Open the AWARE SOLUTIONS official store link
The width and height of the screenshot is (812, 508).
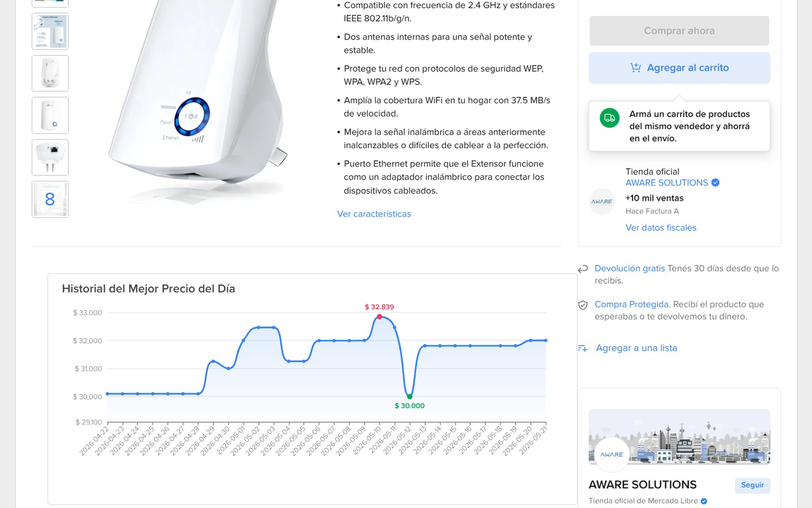[x=667, y=183]
